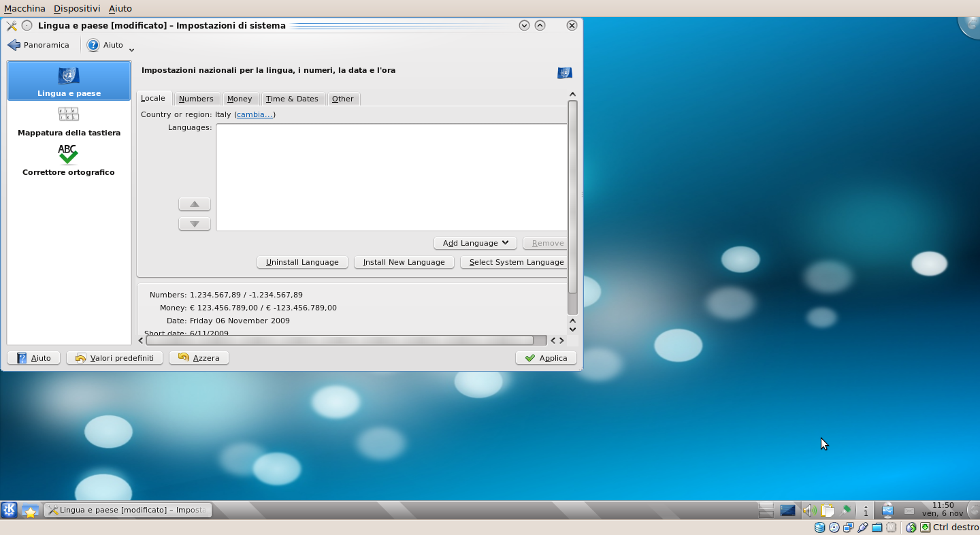Go back to Panoramica overview

[x=39, y=45]
